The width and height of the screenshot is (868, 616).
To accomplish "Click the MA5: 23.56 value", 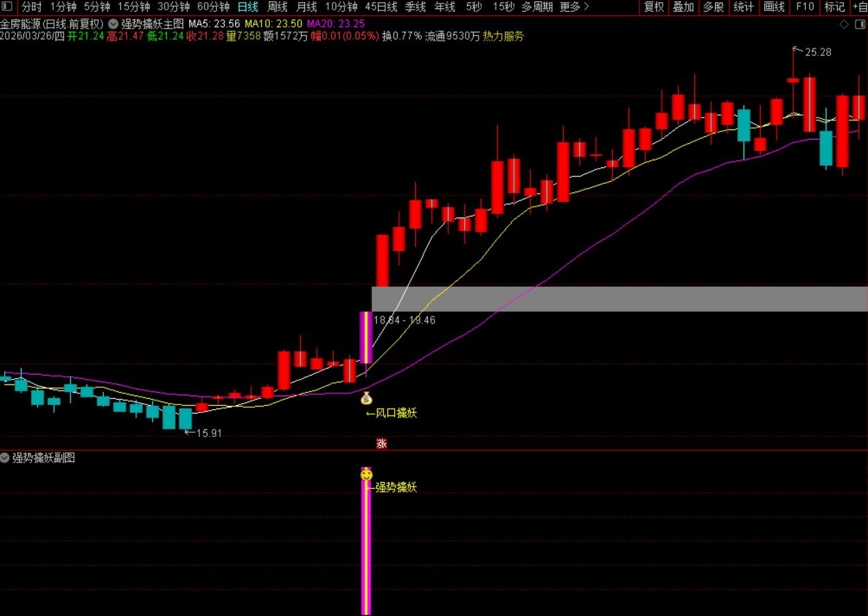I will (x=214, y=23).
